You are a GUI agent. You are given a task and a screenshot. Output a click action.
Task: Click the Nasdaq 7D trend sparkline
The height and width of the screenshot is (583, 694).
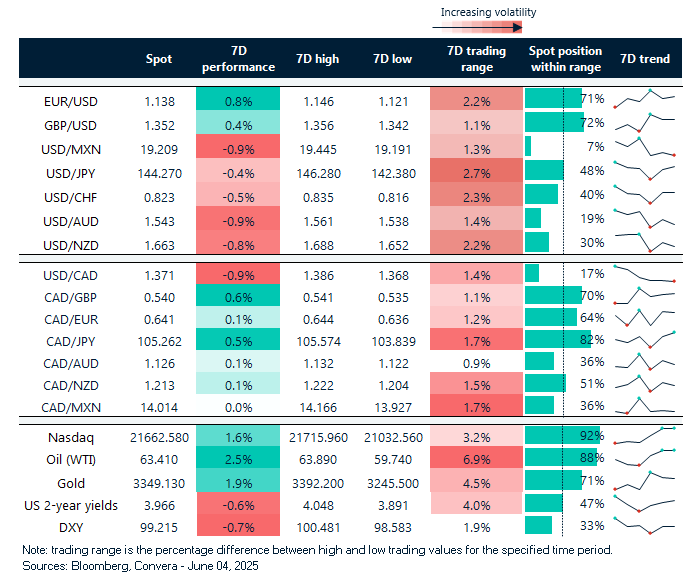pyautogui.click(x=644, y=437)
